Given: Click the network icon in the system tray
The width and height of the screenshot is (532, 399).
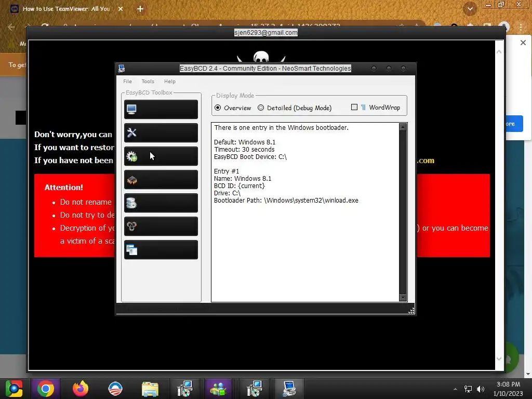Looking at the screenshot, I should [468, 389].
